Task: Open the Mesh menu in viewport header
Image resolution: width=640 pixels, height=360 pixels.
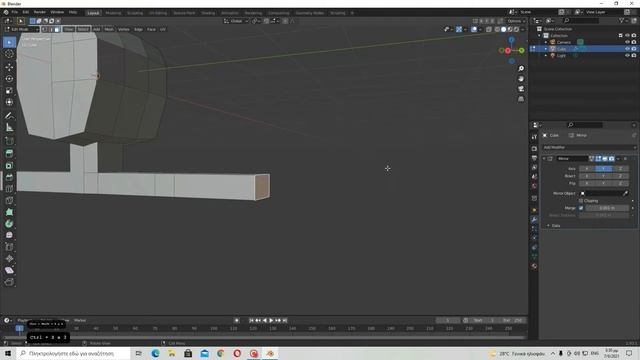Action: 109,29
